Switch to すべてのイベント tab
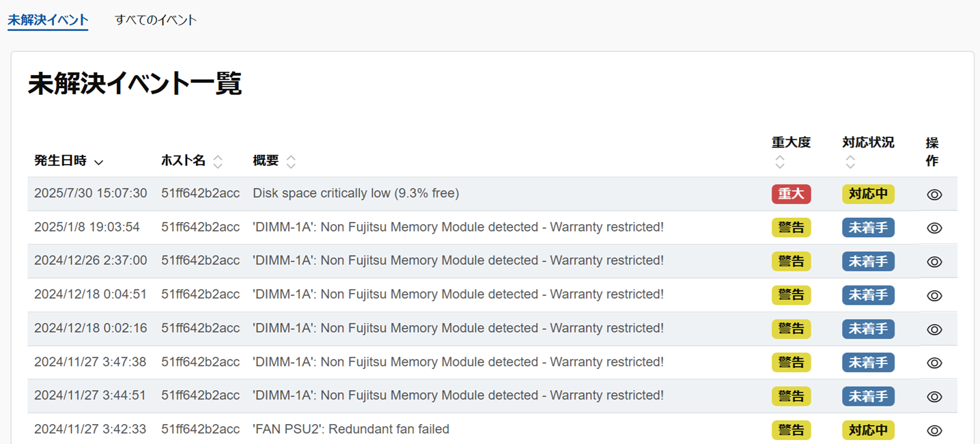This screenshot has height=444, width=980. (156, 20)
